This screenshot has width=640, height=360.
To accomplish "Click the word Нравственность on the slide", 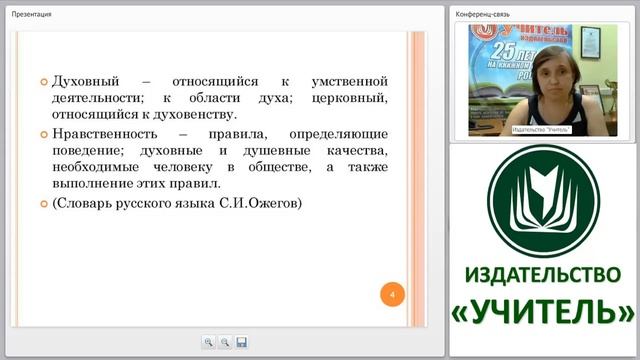I will (x=105, y=134).
